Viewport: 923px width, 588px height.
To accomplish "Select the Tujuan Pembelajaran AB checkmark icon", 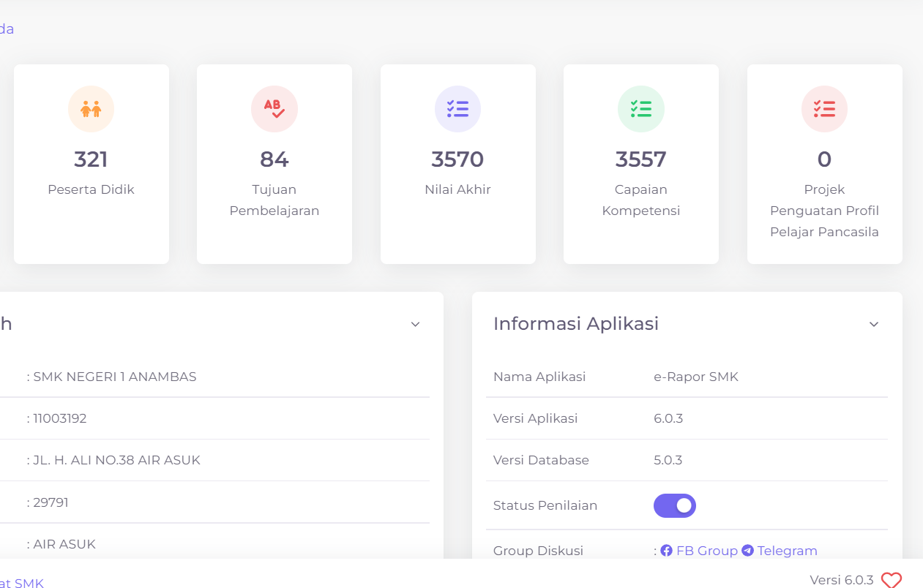I will 274,108.
